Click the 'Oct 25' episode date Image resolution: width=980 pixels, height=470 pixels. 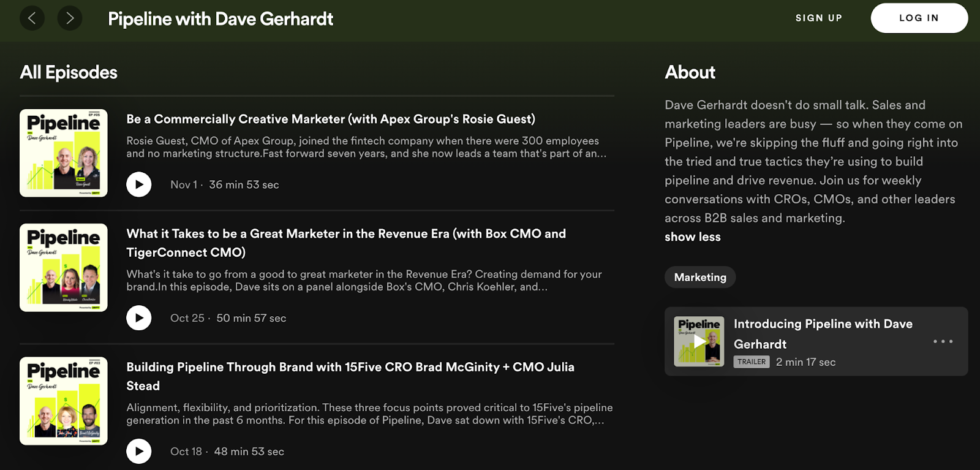187,318
